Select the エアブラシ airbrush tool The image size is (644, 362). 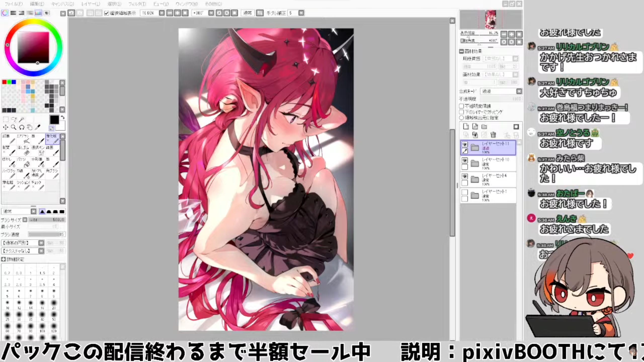tap(23, 139)
